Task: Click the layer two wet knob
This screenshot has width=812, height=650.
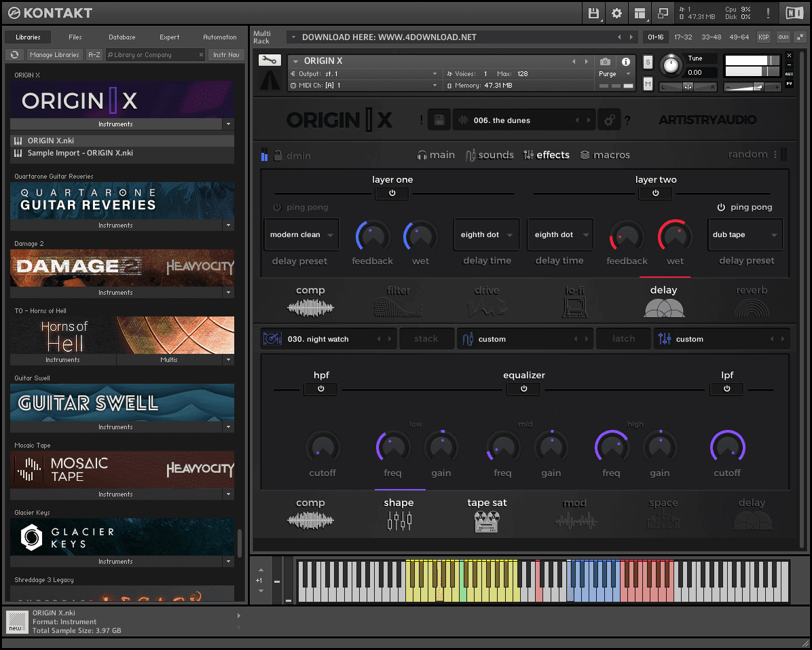Action: [x=675, y=236]
